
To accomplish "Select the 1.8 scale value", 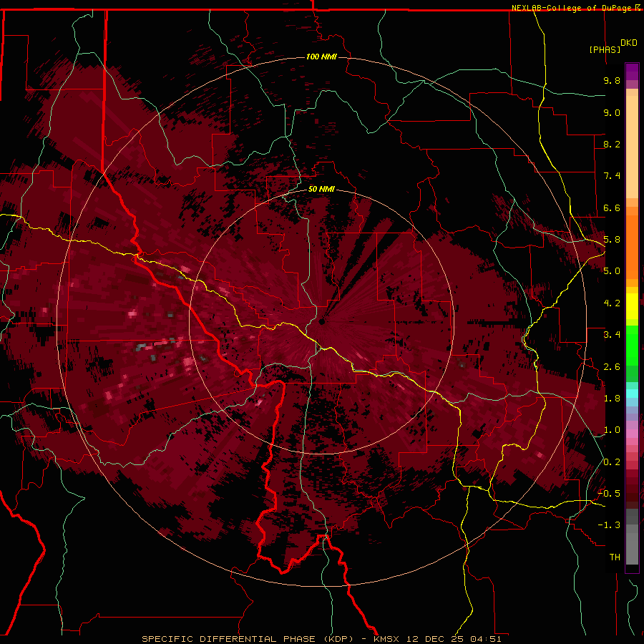I will 612,399.
